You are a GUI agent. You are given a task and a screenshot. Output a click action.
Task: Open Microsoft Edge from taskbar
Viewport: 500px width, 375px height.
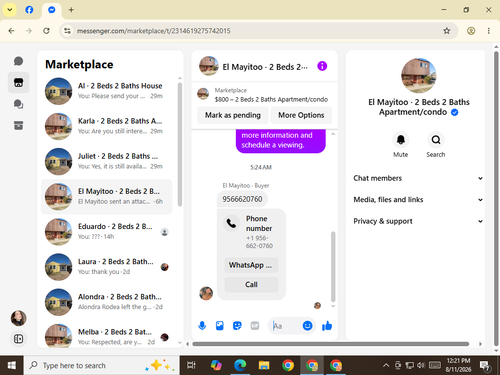click(x=240, y=365)
